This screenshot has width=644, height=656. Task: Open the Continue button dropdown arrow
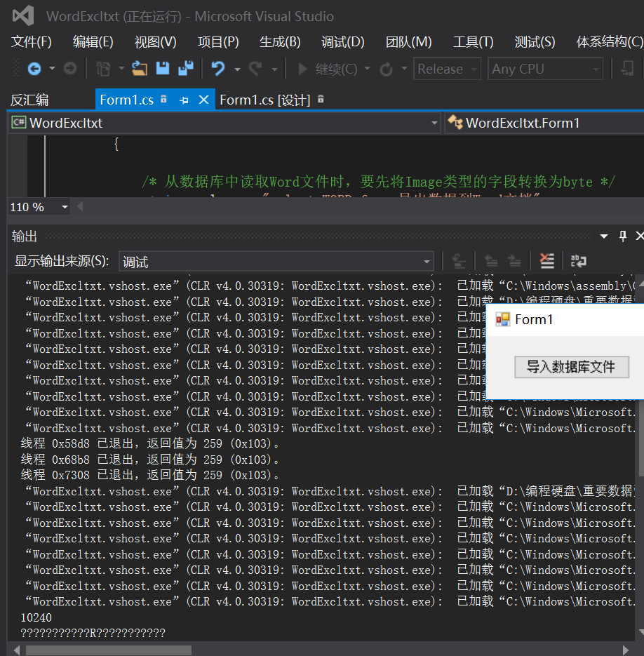coord(367,68)
